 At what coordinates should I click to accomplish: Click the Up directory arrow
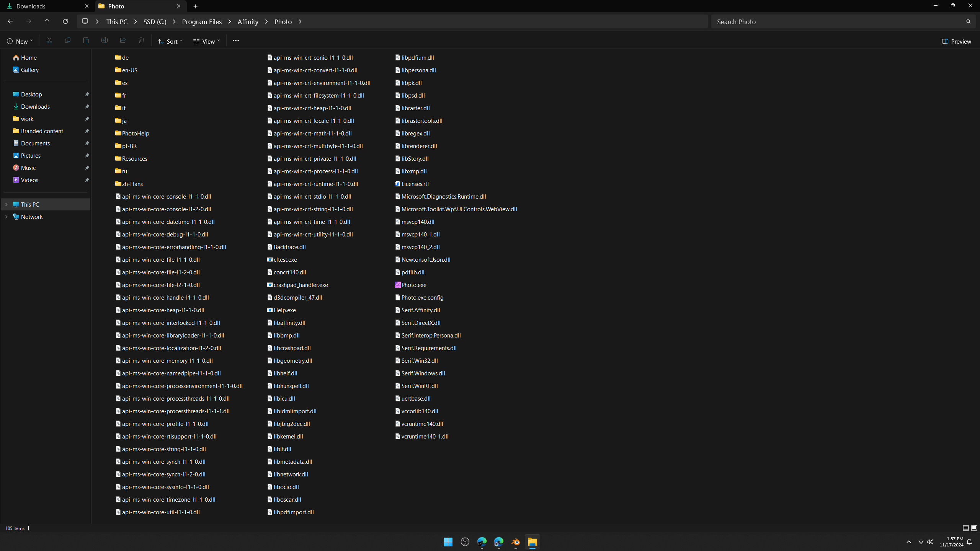47,21
